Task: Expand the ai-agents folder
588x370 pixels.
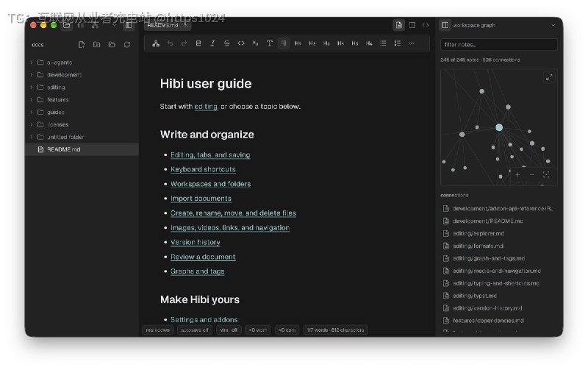Action: (x=82, y=63)
